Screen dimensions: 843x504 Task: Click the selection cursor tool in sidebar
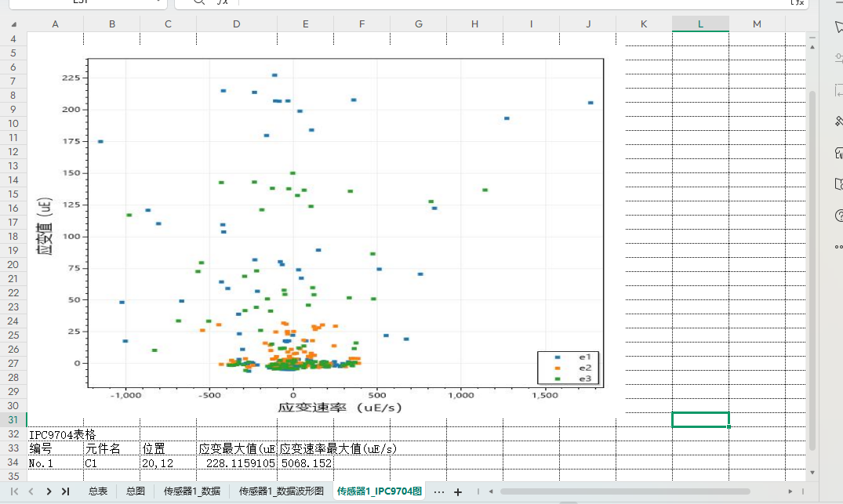pyautogui.click(x=838, y=27)
